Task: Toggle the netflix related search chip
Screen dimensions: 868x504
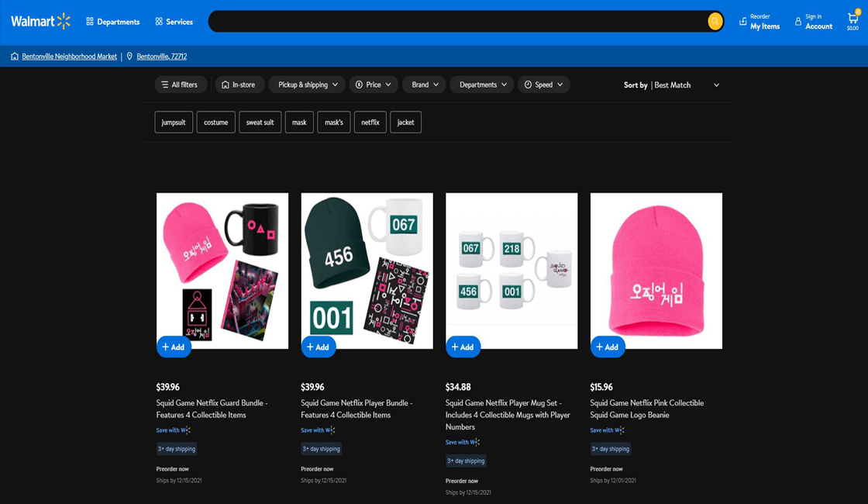Action: [370, 122]
